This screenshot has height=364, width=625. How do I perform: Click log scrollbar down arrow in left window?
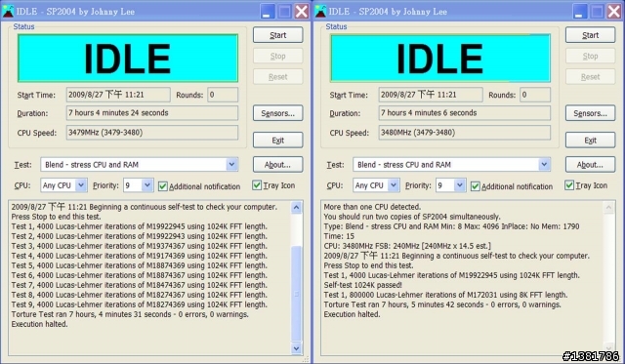296,348
